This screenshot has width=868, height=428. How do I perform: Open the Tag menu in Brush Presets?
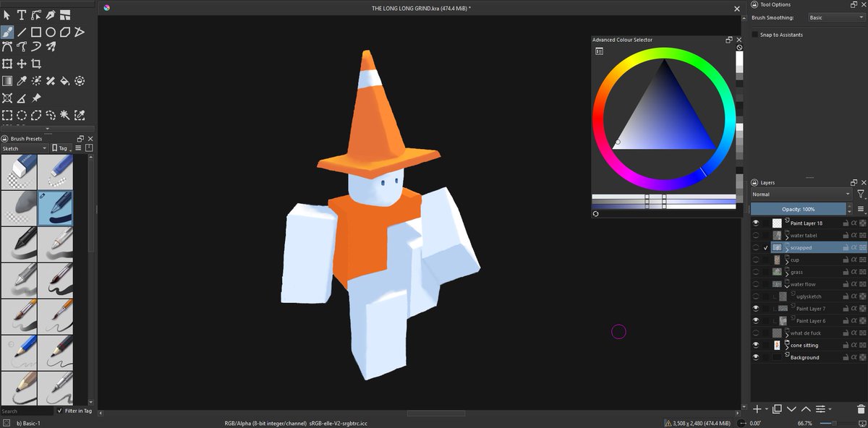(62, 148)
